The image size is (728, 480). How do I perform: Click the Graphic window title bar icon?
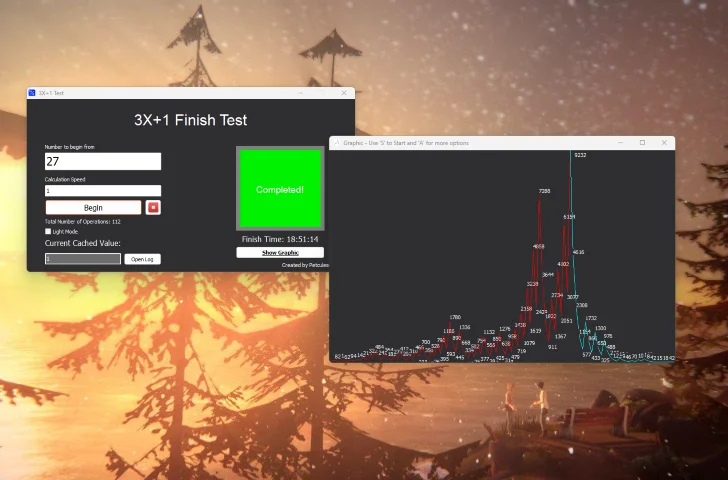[336, 143]
